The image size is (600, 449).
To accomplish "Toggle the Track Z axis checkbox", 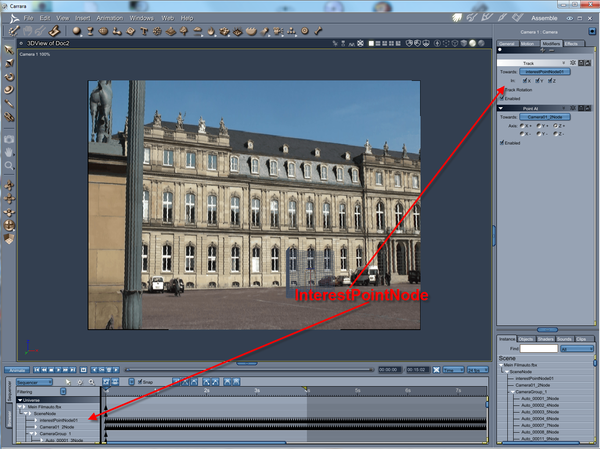I will [550, 80].
